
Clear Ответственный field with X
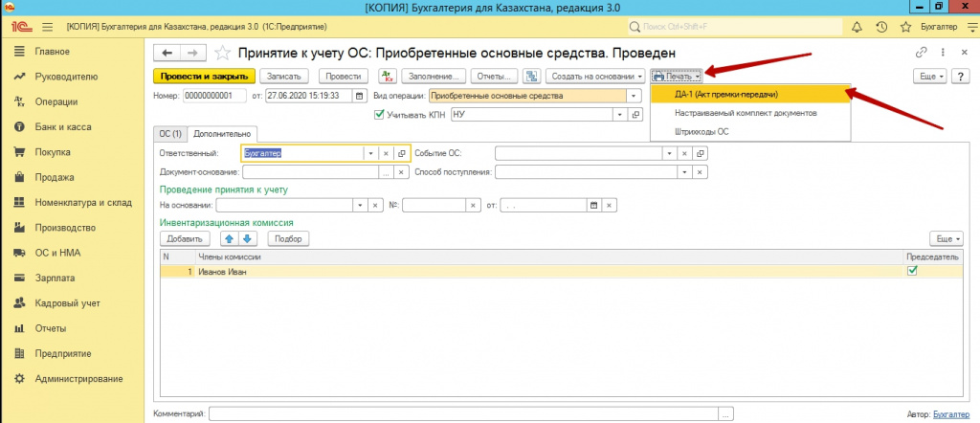tap(386, 154)
